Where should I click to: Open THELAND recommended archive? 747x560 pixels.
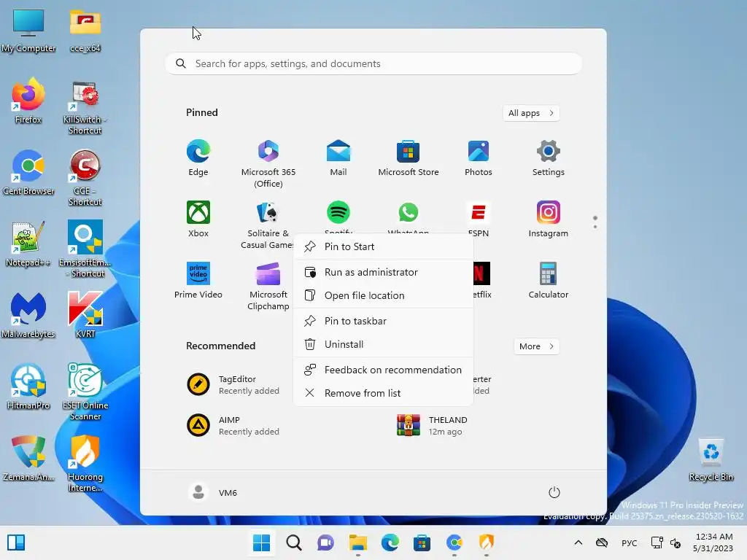[433, 426]
